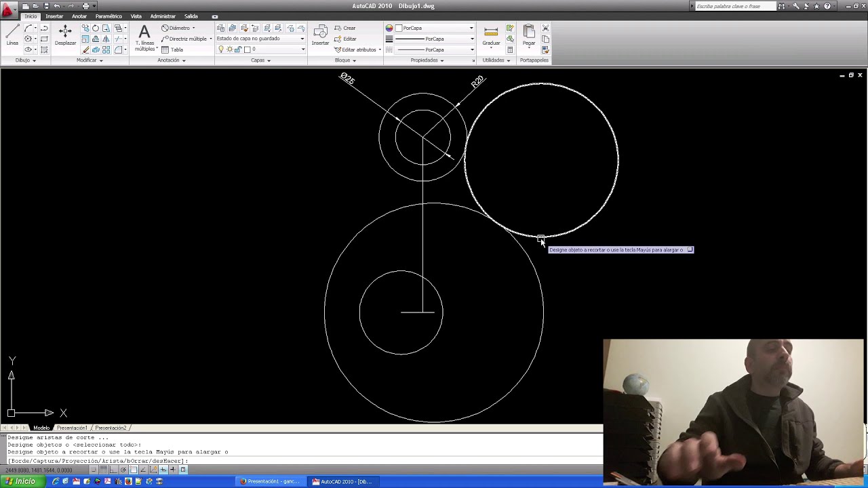Click the Copy clip icon in Portapapeles
This screenshot has height=488, width=868.
click(545, 39)
